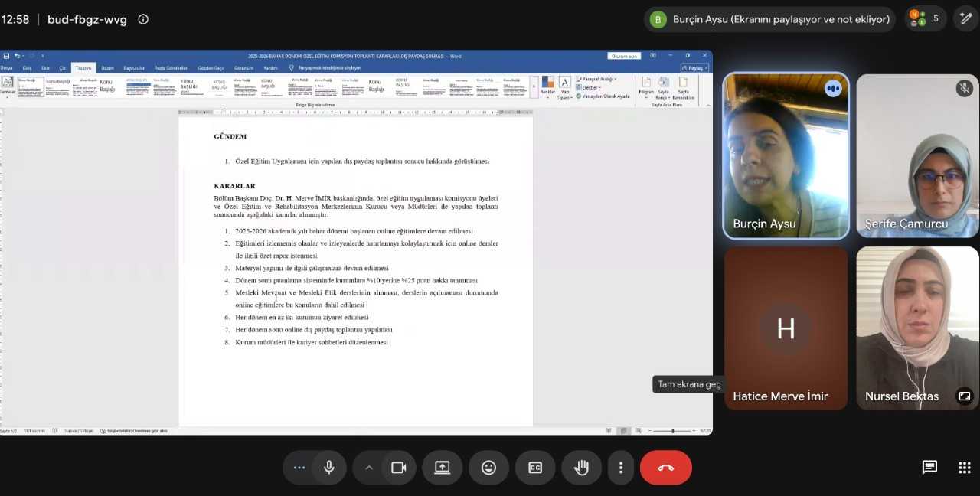This screenshot has width=980, height=496.
Task: Open Renkler colors dropdown
Action: pos(547,86)
